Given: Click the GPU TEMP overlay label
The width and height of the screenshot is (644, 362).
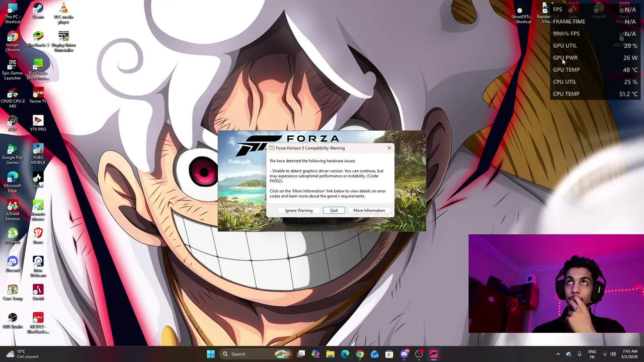Looking at the screenshot, I should click(566, 70).
